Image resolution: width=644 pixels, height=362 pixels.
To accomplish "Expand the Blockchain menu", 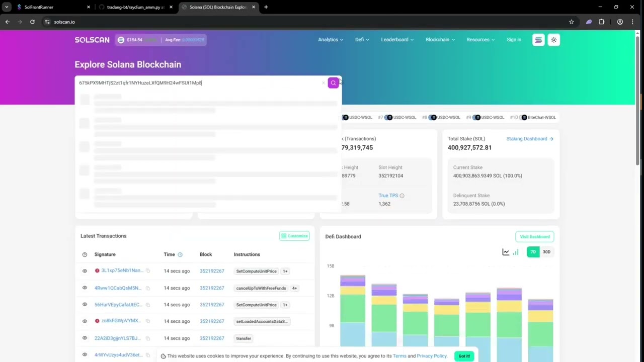I will pos(440,40).
